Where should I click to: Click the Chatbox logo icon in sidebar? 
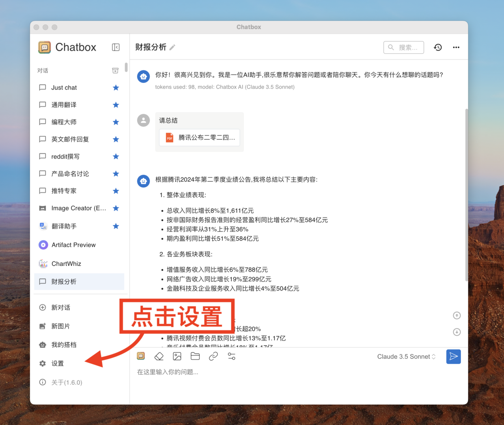(x=45, y=47)
